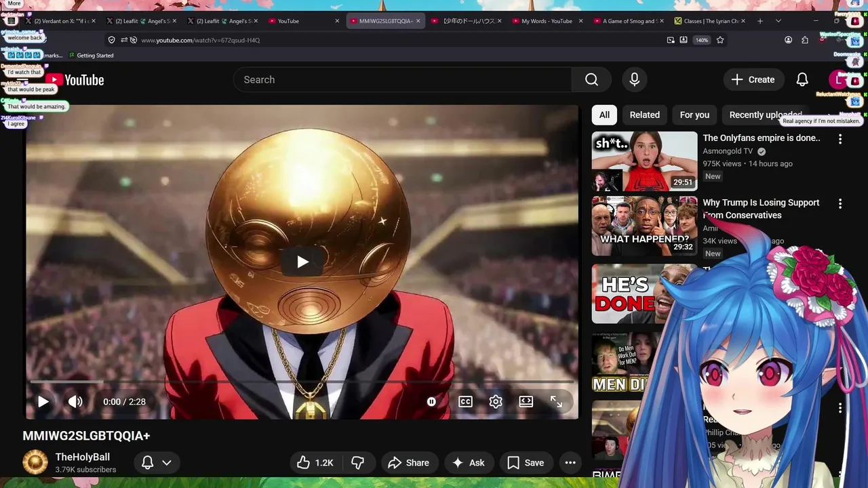Screen dimensions: 868x488
Task: Open the player settings gear
Action: click(x=496, y=402)
